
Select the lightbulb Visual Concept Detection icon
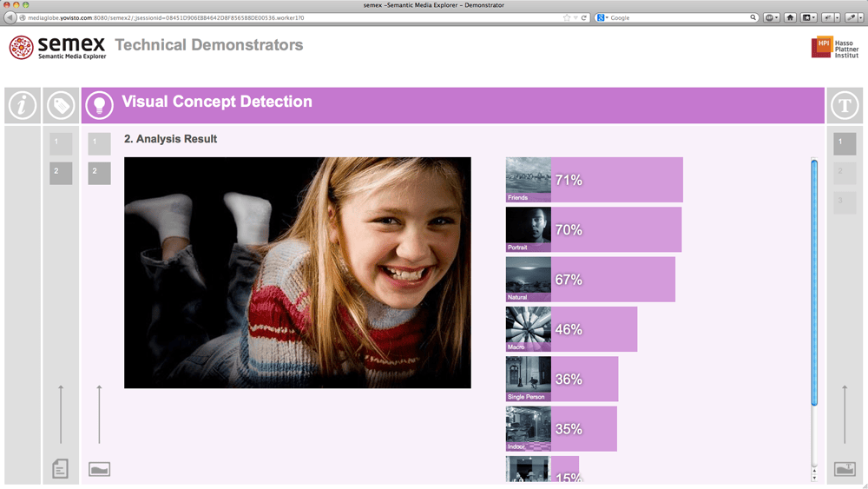click(100, 106)
